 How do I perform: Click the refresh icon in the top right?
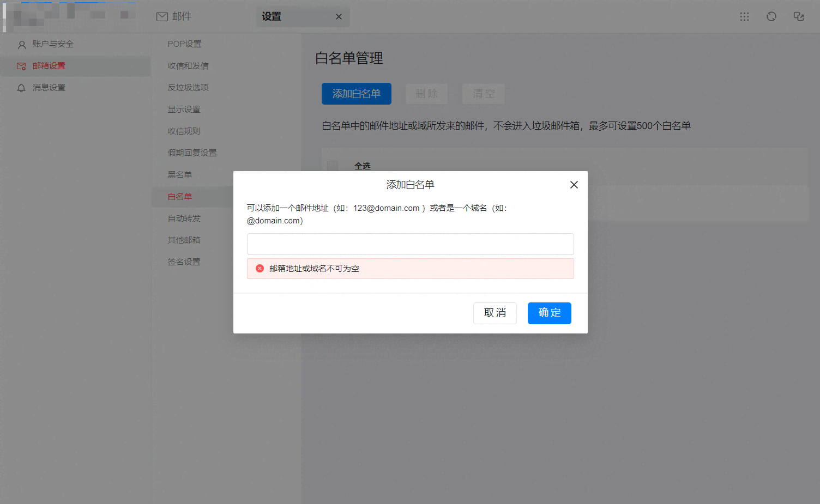point(771,16)
